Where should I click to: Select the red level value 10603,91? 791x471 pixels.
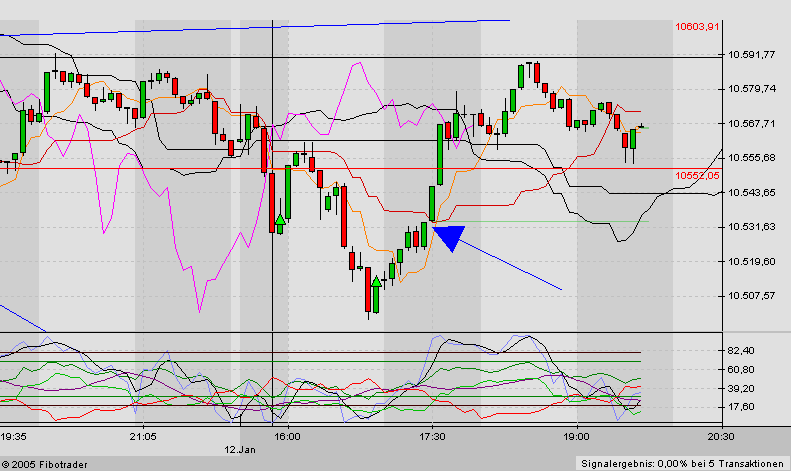point(697,26)
